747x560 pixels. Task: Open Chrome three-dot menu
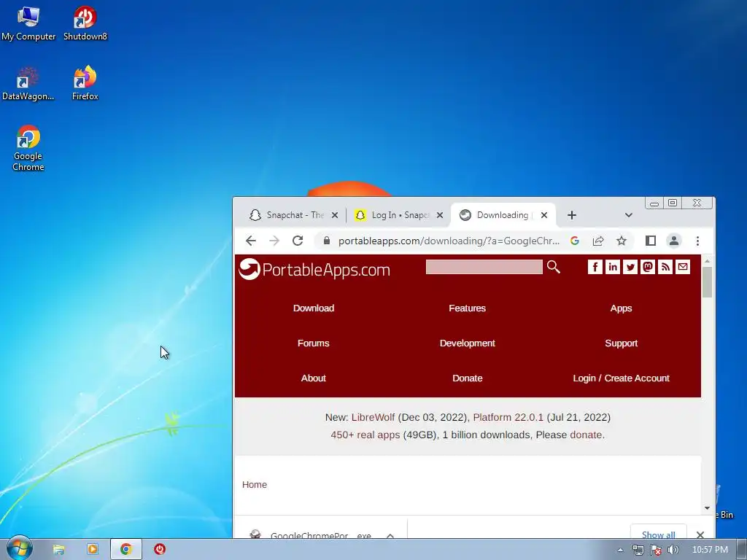coord(697,241)
